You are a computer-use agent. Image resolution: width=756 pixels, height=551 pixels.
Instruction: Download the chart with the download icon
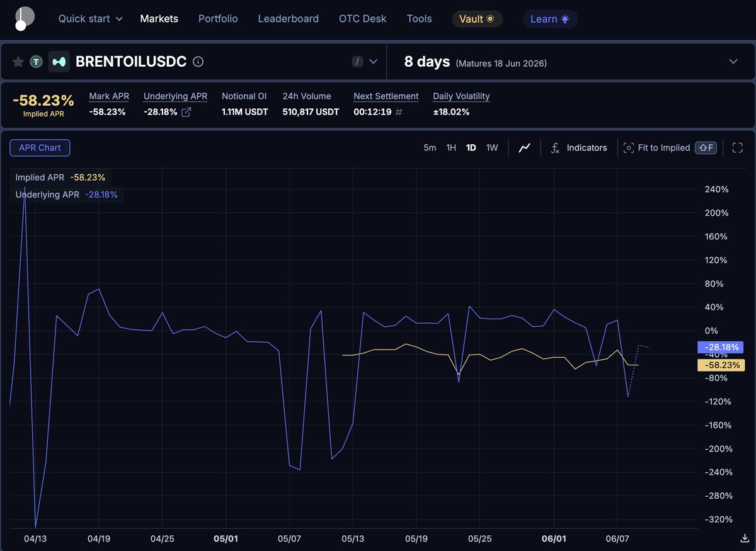(745, 538)
